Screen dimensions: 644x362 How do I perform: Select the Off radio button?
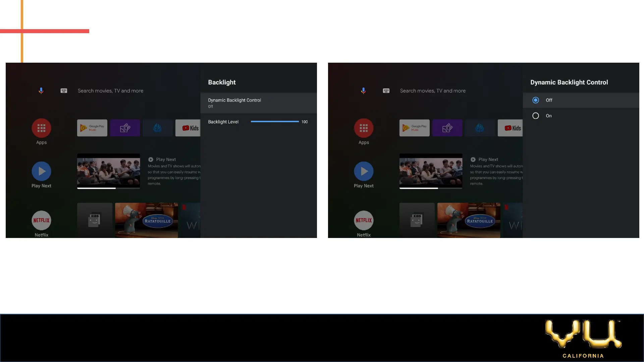(536, 100)
